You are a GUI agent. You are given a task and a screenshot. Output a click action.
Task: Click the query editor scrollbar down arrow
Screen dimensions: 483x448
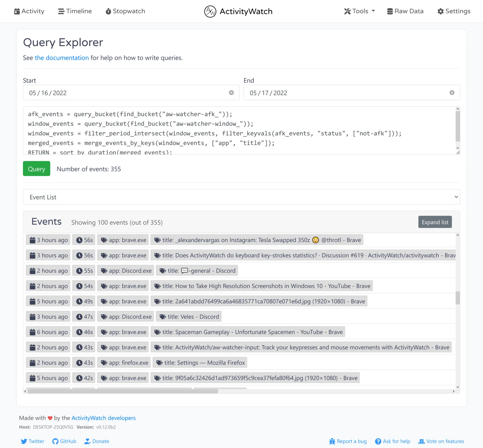[x=458, y=148]
